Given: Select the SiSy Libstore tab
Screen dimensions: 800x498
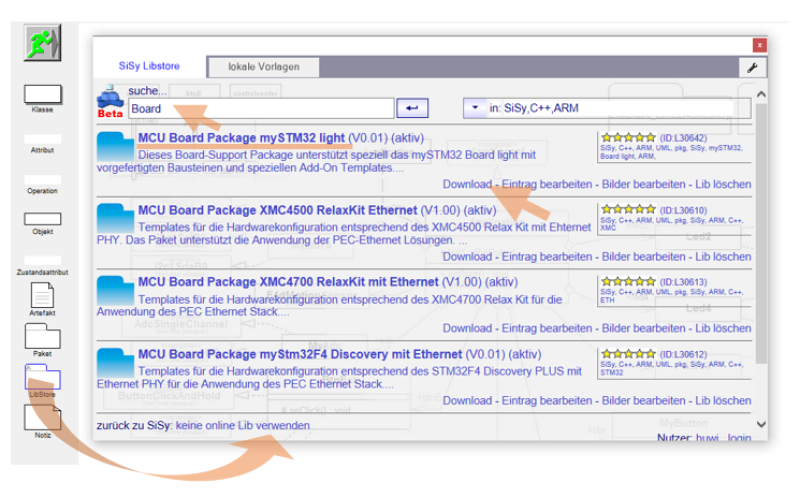Looking at the screenshot, I should pos(150,67).
